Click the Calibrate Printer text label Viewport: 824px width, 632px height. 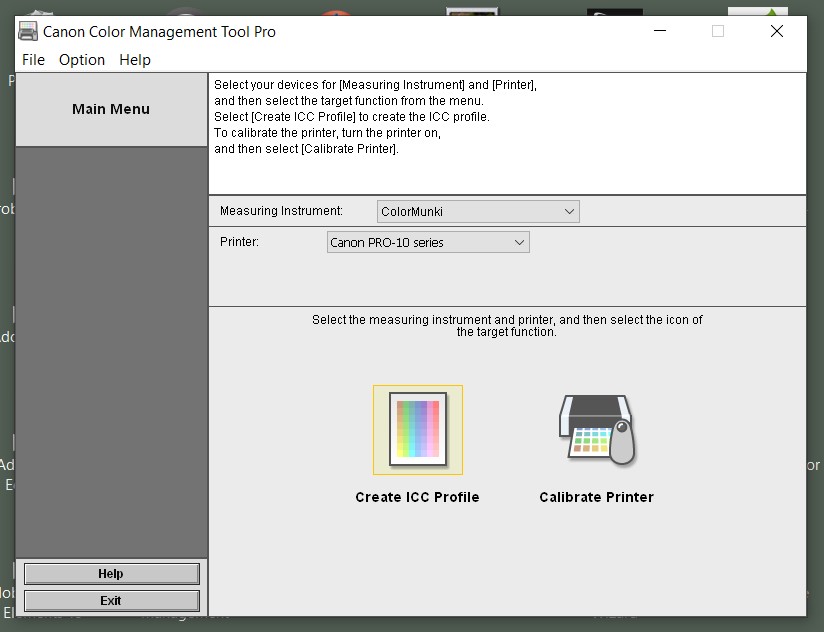(596, 497)
